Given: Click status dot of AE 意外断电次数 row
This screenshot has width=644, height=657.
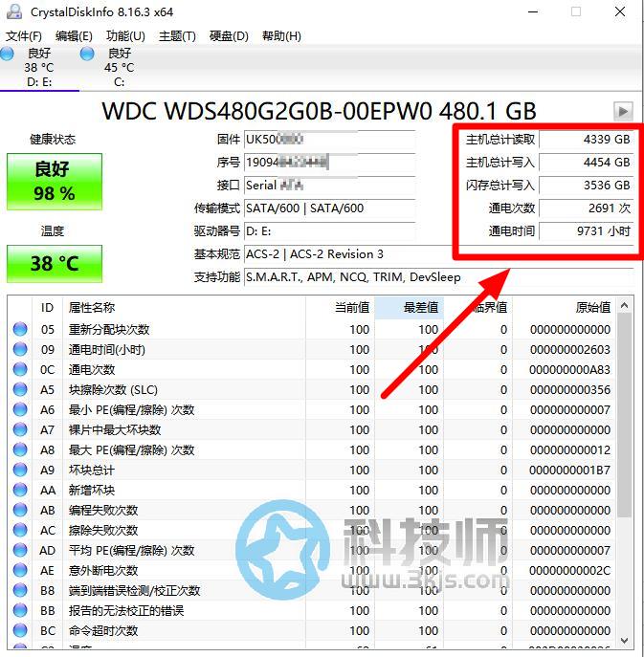Looking at the screenshot, I should [x=20, y=570].
